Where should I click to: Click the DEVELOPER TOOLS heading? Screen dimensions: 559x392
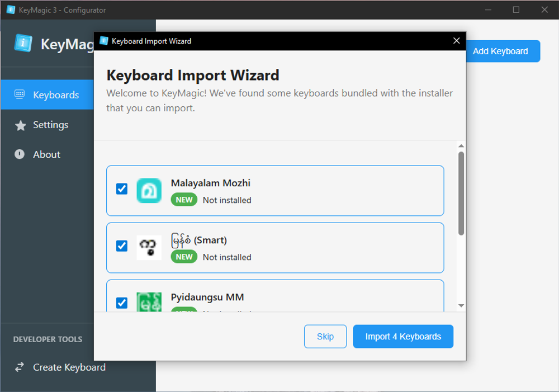pos(48,339)
